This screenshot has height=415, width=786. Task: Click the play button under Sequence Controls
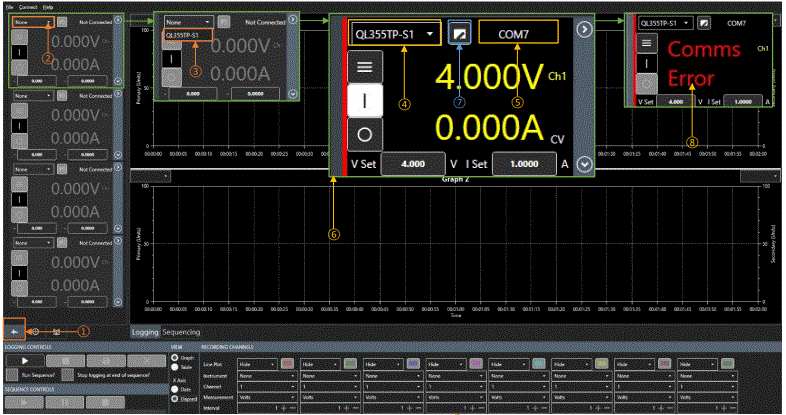point(25,402)
